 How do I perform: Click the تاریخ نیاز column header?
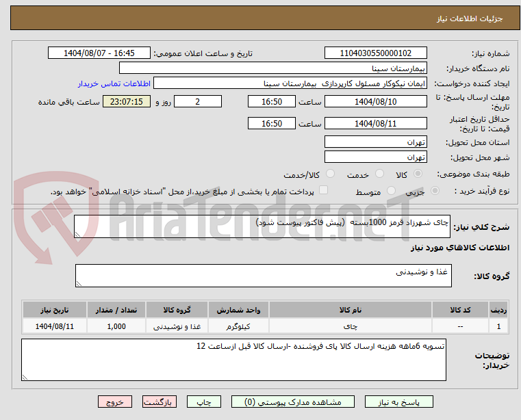point(55,310)
